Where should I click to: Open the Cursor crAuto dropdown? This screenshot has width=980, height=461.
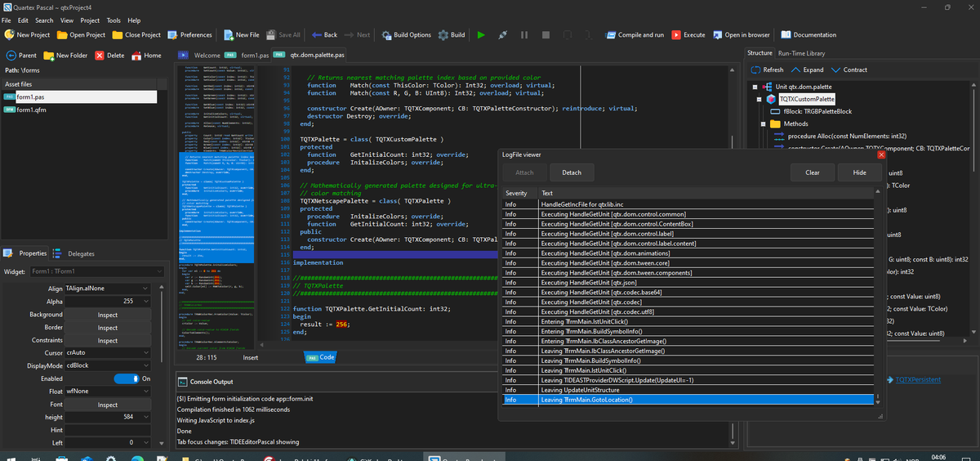coord(146,352)
